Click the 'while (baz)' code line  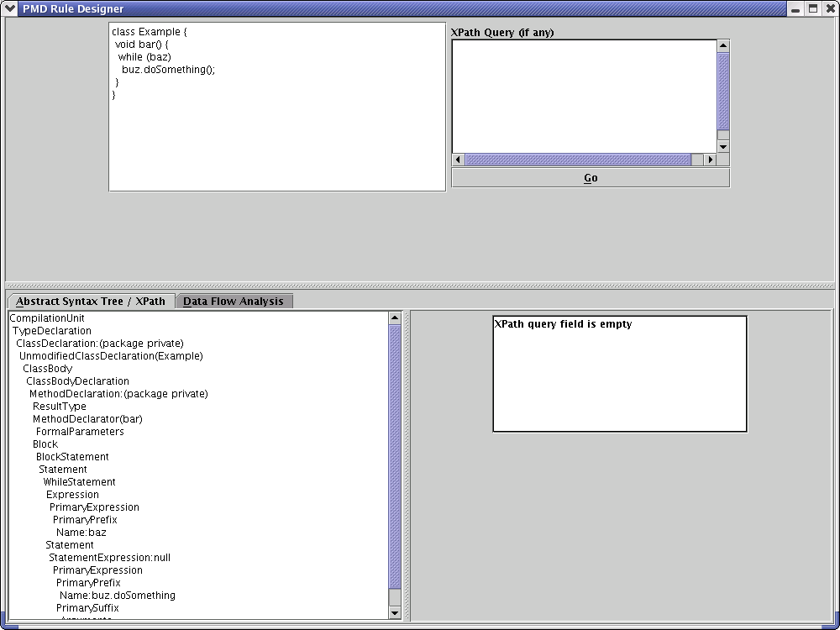144,57
